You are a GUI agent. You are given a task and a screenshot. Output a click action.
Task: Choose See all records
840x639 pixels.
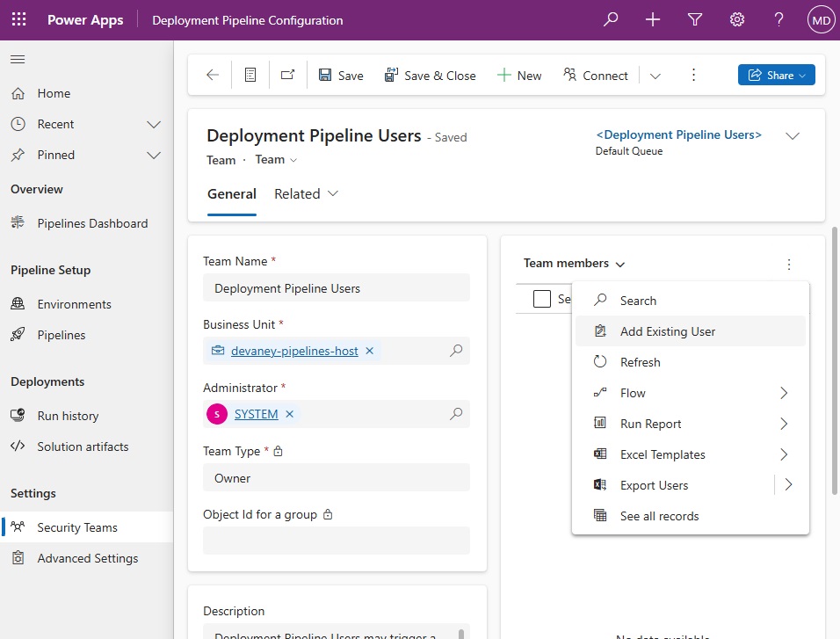[x=691, y=516]
